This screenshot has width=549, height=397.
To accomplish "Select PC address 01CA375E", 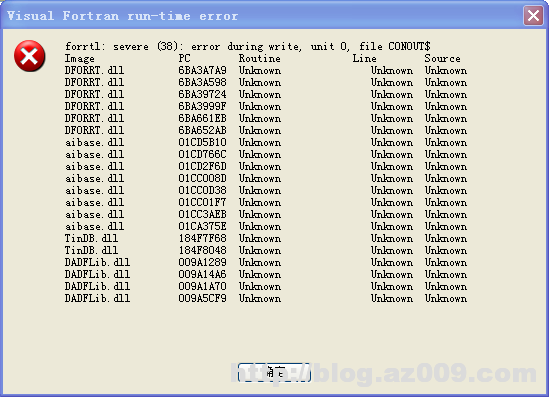I will pos(202,226).
